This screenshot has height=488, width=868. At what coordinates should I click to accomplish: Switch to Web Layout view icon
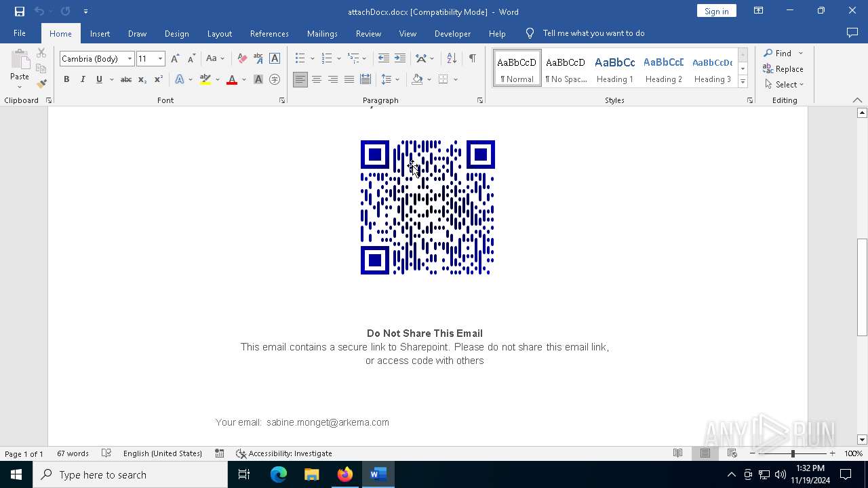(732, 453)
